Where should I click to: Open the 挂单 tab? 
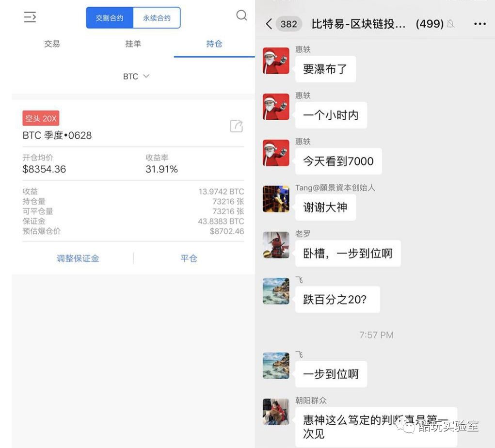click(133, 44)
